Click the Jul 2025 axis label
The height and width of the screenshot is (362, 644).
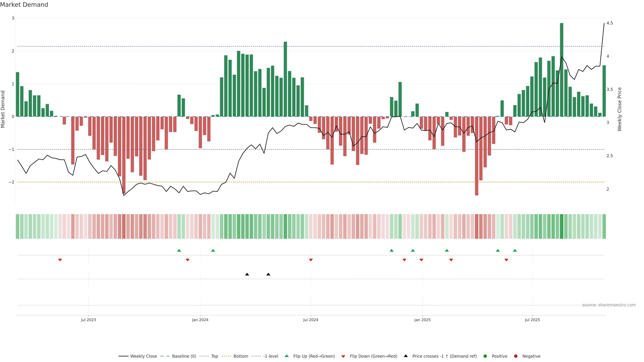click(532, 320)
